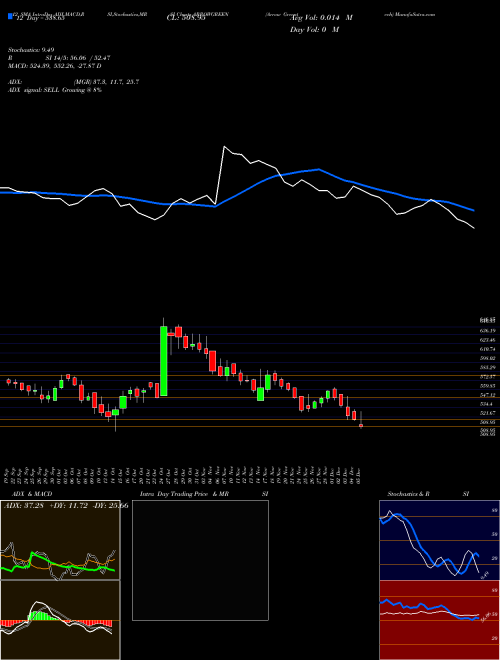Click the empty Intra Day Trading Price panel
This screenshot has width=500, height=660.
(200, 560)
